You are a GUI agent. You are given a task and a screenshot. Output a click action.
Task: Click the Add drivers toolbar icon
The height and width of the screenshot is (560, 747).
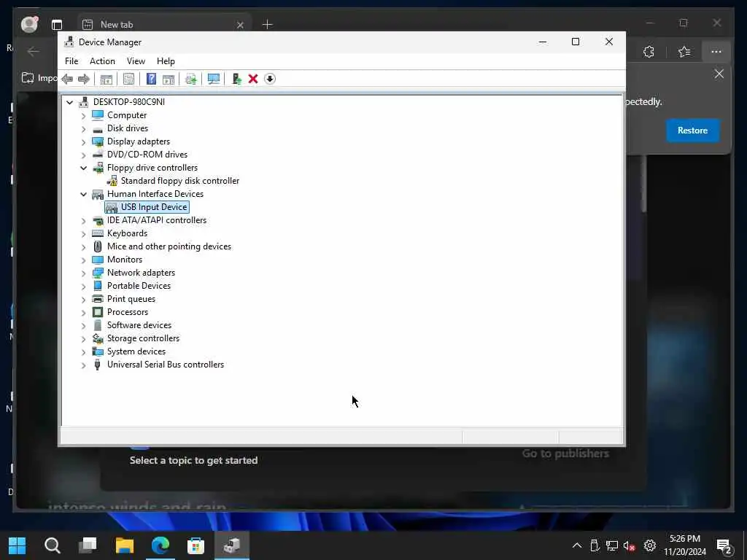coord(236,79)
